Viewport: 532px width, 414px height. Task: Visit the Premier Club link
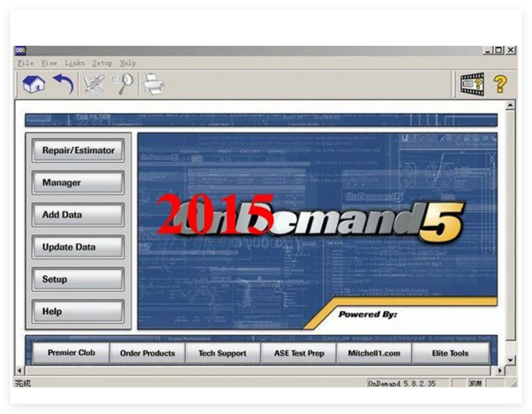click(71, 353)
